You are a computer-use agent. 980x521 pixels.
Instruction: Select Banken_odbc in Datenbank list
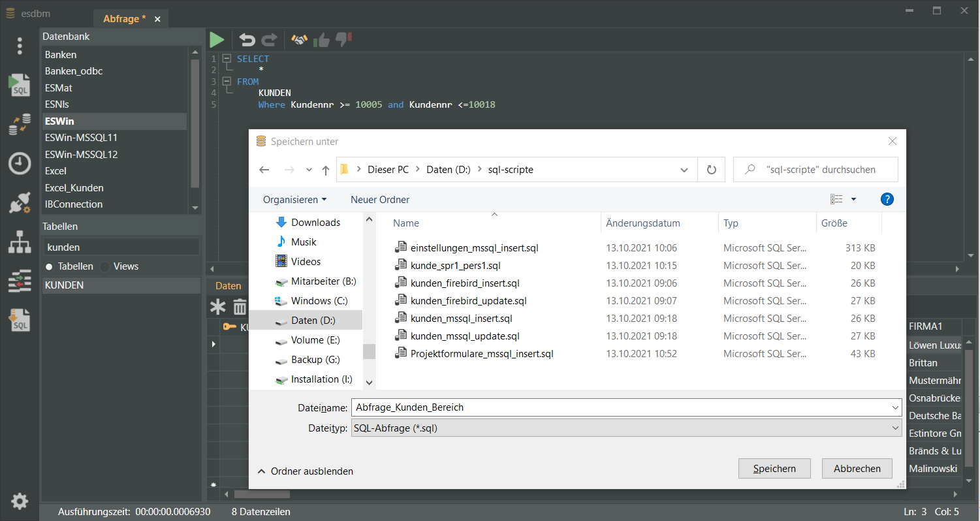click(x=114, y=71)
